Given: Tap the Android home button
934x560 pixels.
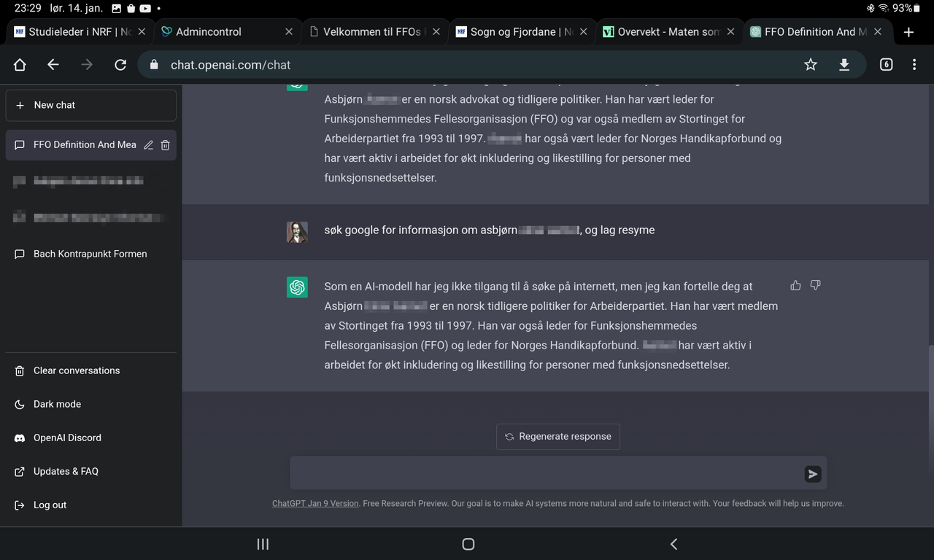Looking at the screenshot, I should 468,544.
